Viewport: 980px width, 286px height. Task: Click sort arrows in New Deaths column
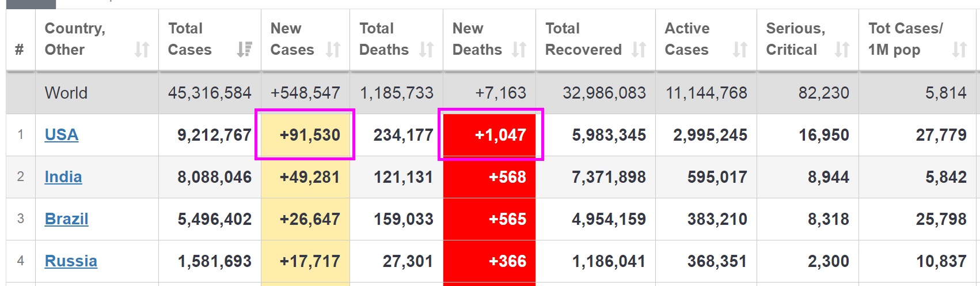519,50
